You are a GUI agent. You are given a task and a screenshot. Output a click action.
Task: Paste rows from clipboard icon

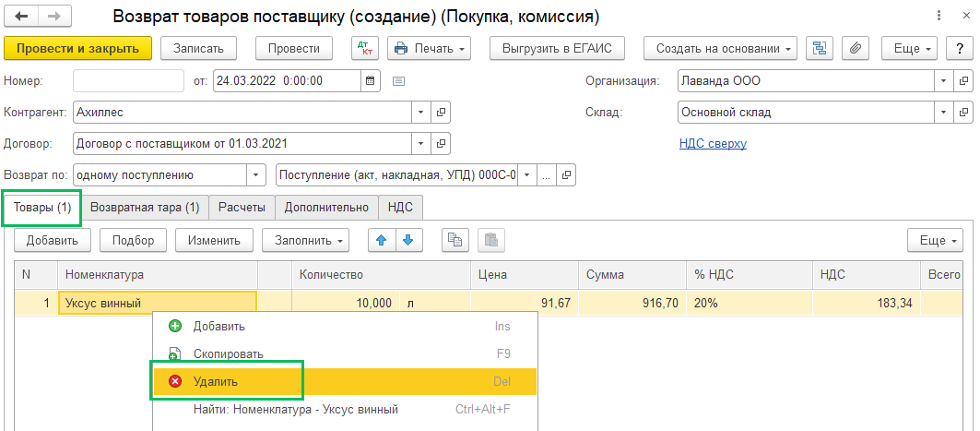[491, 240]
